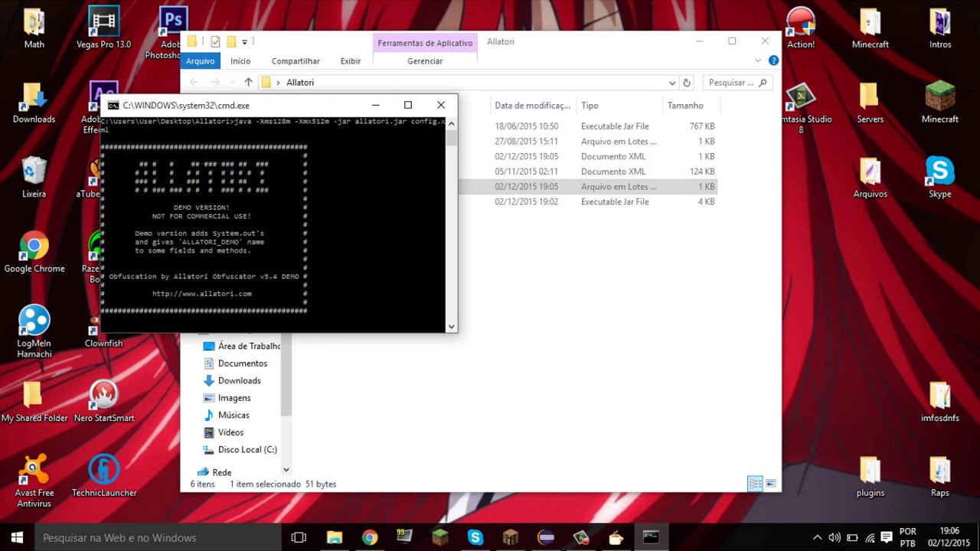The height and width of the screenshot is (551, 980).
Task: Open the Exibir ribbon tab
Action: (x=351, y=61)
